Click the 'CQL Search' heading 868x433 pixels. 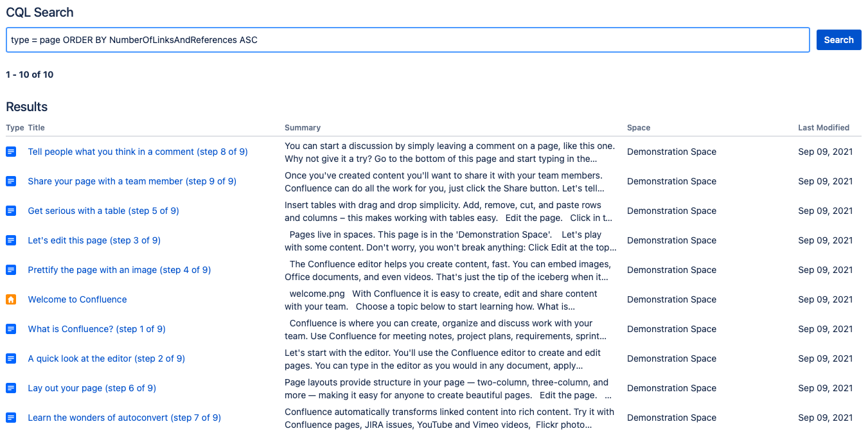[x=40, y=12]
